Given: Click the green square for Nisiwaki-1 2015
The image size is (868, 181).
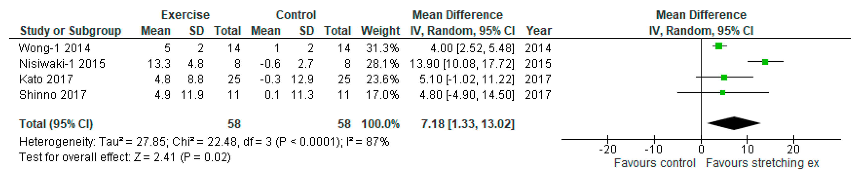Looking at the screenshot, I should (x=765, y=62).
